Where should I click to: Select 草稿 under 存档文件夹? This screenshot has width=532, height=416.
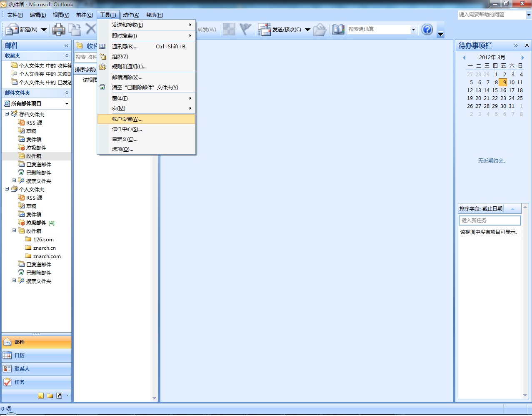point(31,131)
